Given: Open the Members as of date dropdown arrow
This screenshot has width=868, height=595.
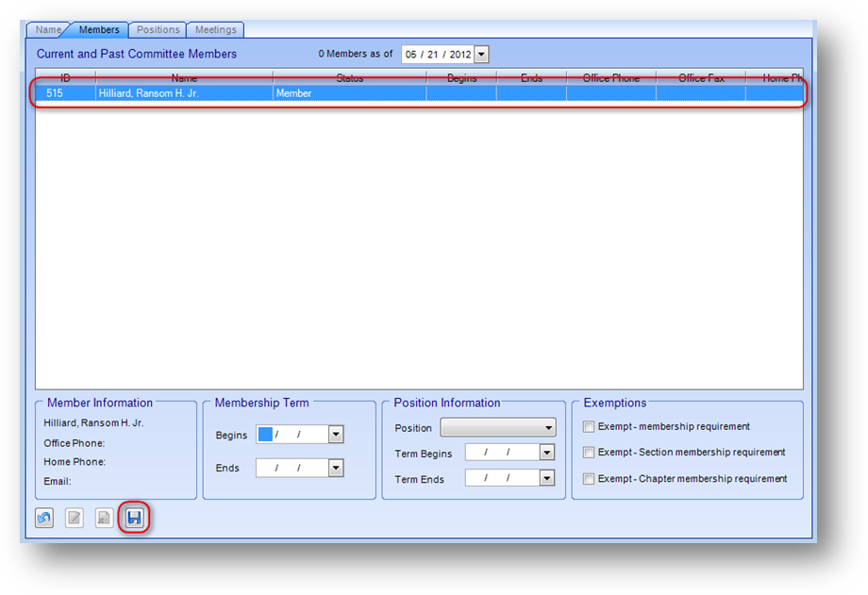Looking at the screenshot, I should click(481, 55).
